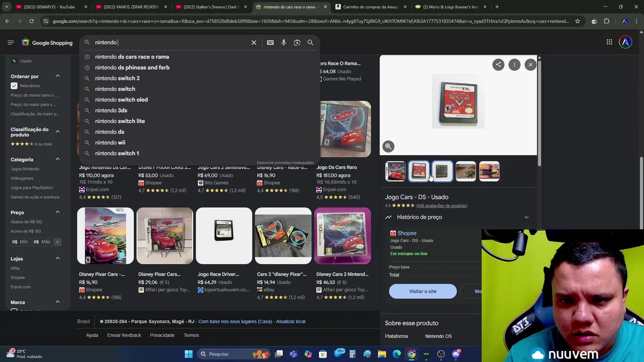Open the Windows Start menu
The image size is (644, 362).
pyautogui.click(x=188, y=354)
